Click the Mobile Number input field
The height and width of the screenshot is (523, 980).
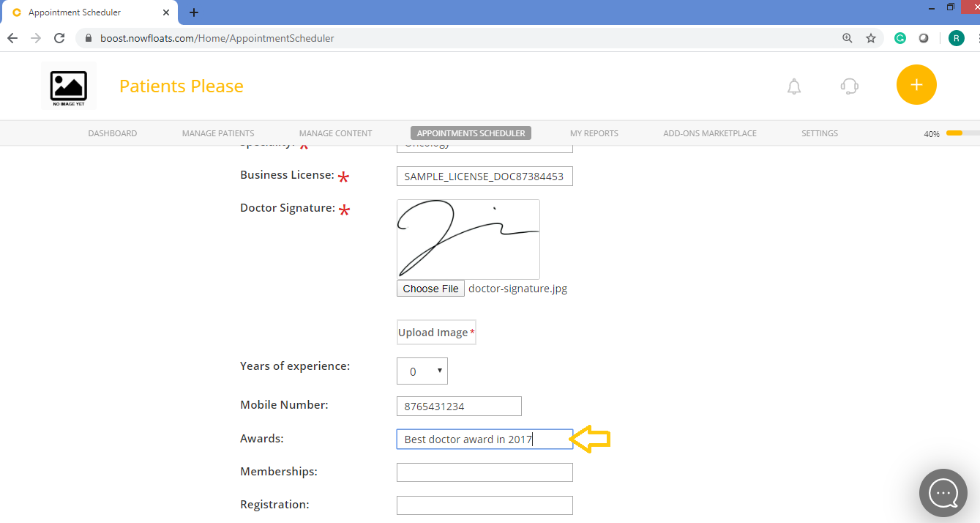tap(459, 406)
